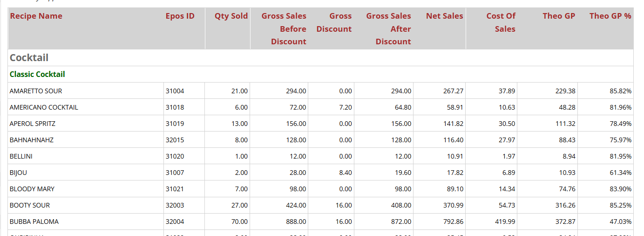The image size is (644, 236).
Task: Click the Theo GP % column header
Action: pyautogui.click(x=610, y=16)
